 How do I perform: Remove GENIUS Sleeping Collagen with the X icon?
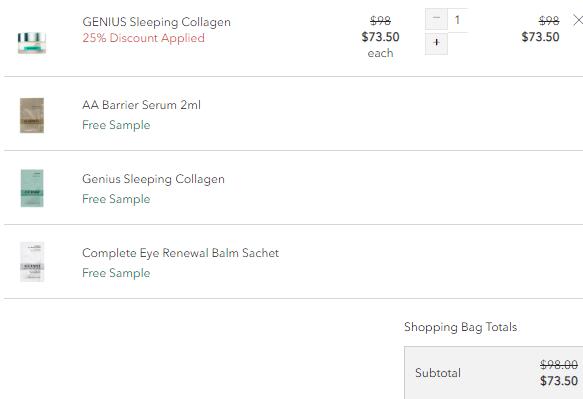pos(578,20)
